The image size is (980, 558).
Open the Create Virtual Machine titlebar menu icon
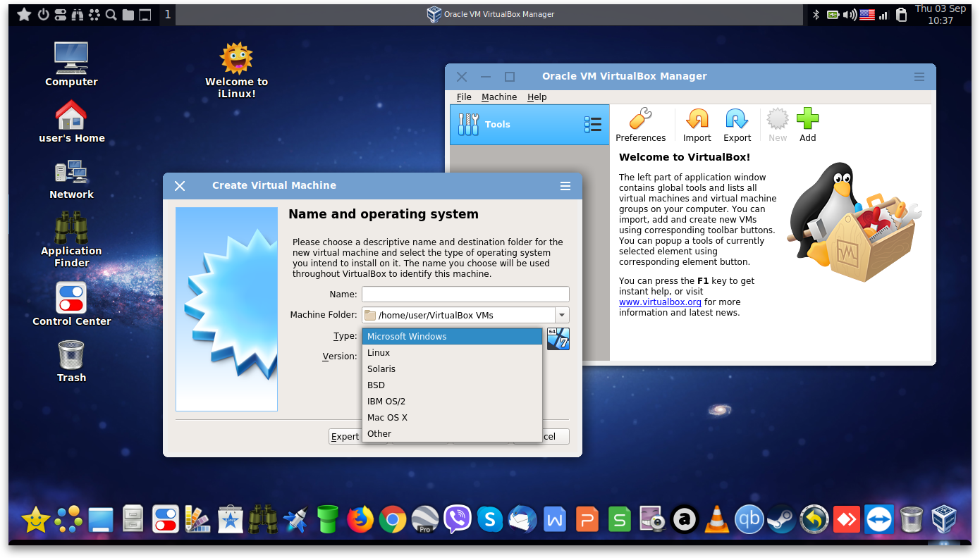pyautogui.click(x=565, y=186)
